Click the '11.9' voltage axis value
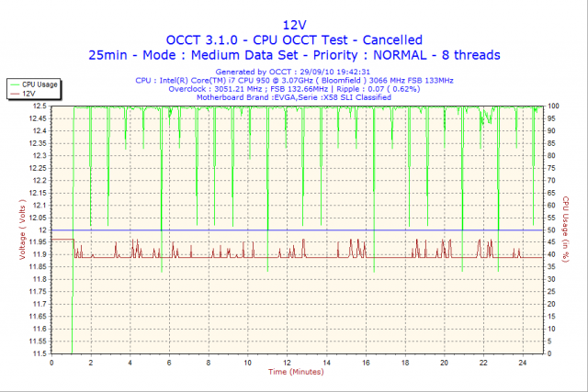Viewport: 588px width, 392px height. 40,254
